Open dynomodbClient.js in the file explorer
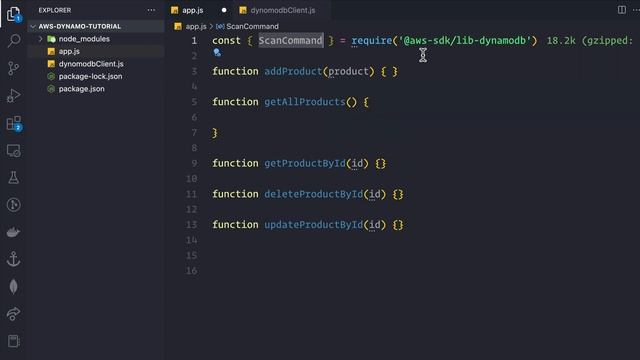The width and height of the screenshot is (640, 360). [x=91, y=64]
